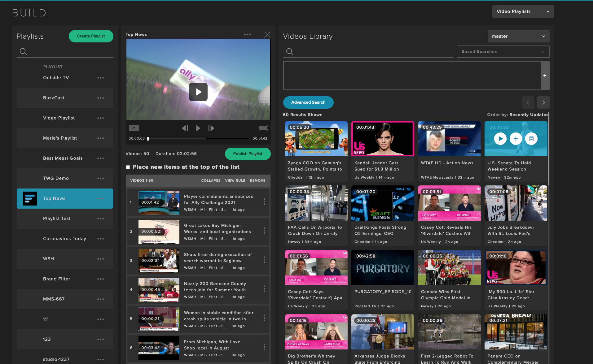Enable placing new items at top of list
This screenshot has height=364, width=593.
[128, 167]
